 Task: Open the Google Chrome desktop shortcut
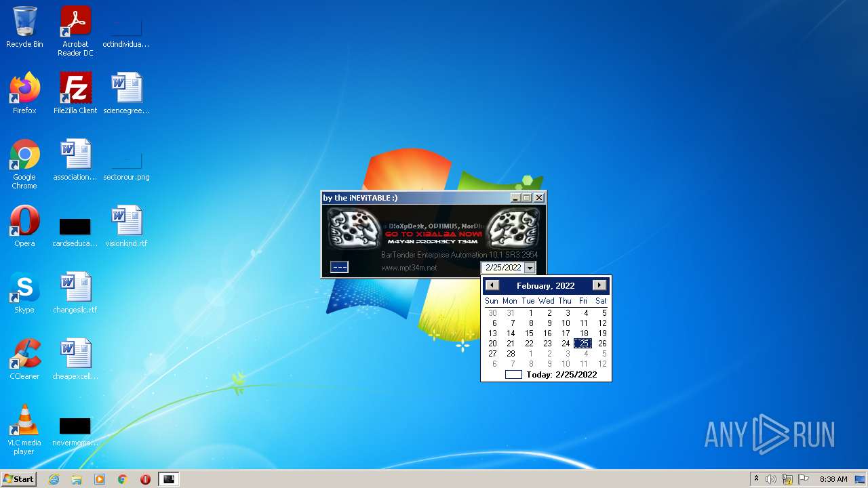24,164
